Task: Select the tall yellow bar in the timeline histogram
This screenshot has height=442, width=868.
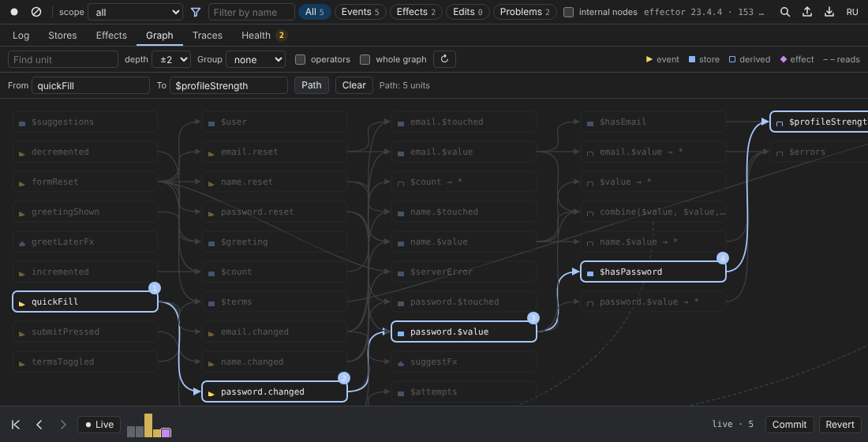Action: click(148, 425)
